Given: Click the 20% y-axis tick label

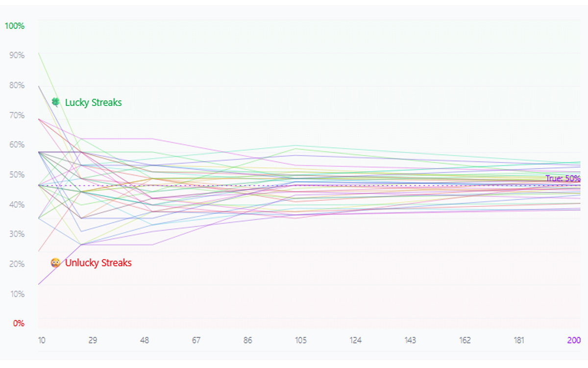Looking at the screenshot, I should click(x=17, y=264).
